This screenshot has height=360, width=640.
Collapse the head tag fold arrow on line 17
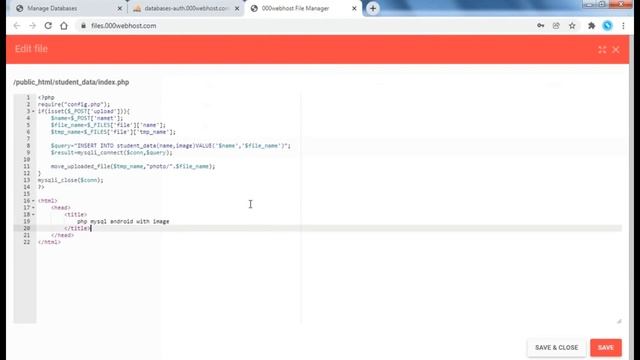click(x=33, y=208)
